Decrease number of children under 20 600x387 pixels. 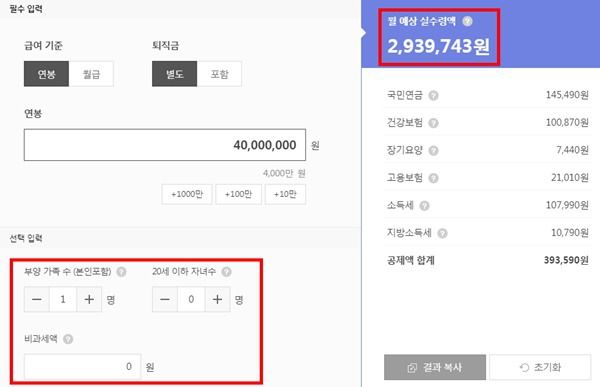coord(165,299)
